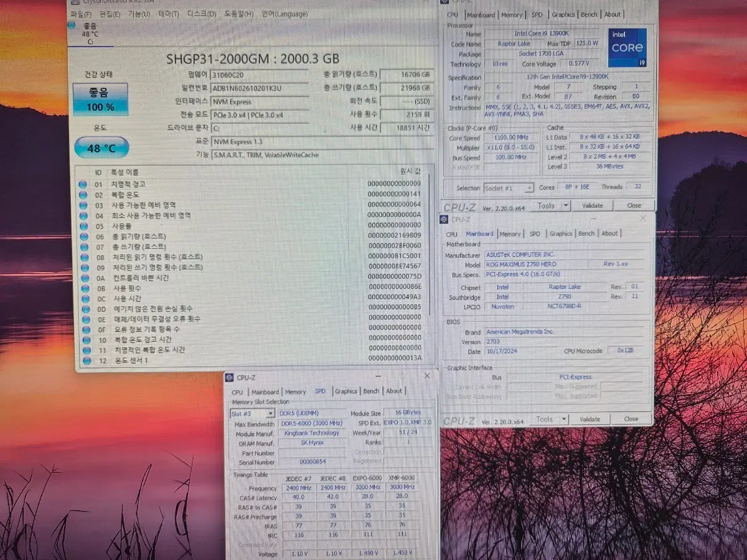The width and height of the screenshot is (747, 560).
Task: Open the 도움말(H) menu
Action: point(239,14)
